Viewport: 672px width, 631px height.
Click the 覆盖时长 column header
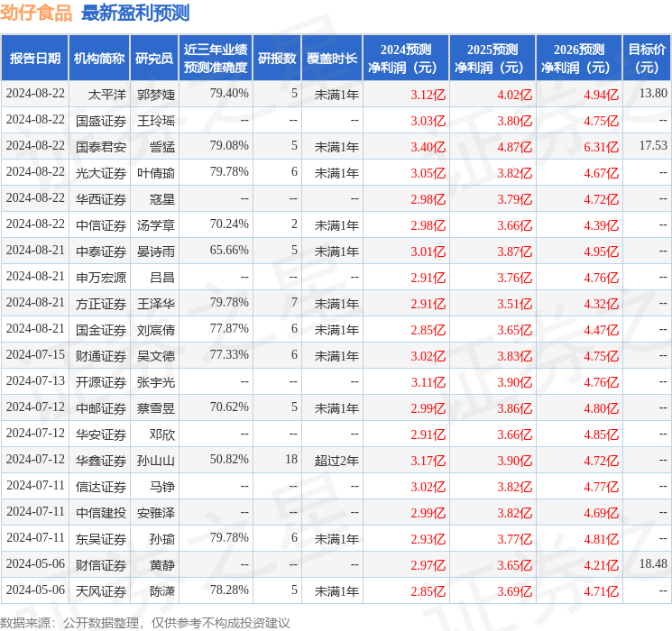[332, 58]
